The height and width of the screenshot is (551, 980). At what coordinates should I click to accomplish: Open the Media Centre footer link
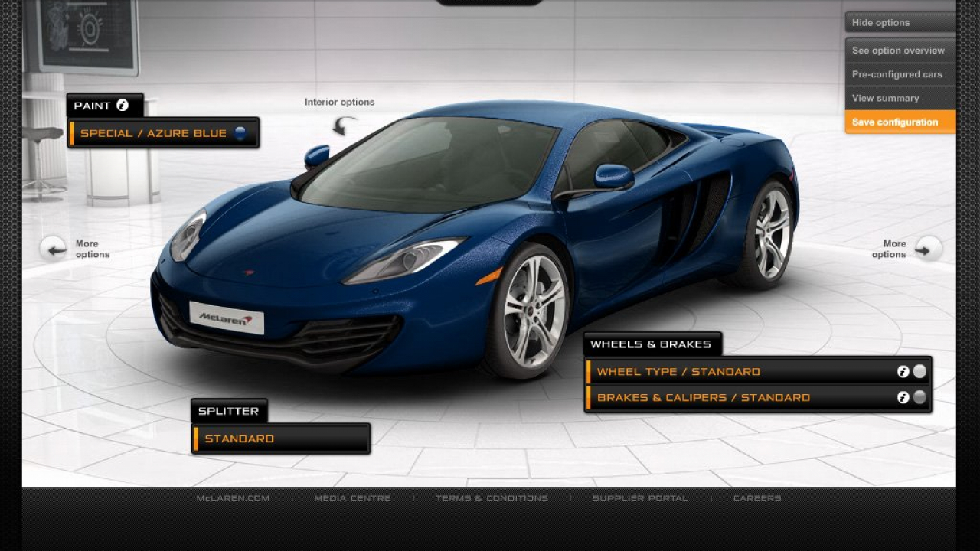click(352, 498)
